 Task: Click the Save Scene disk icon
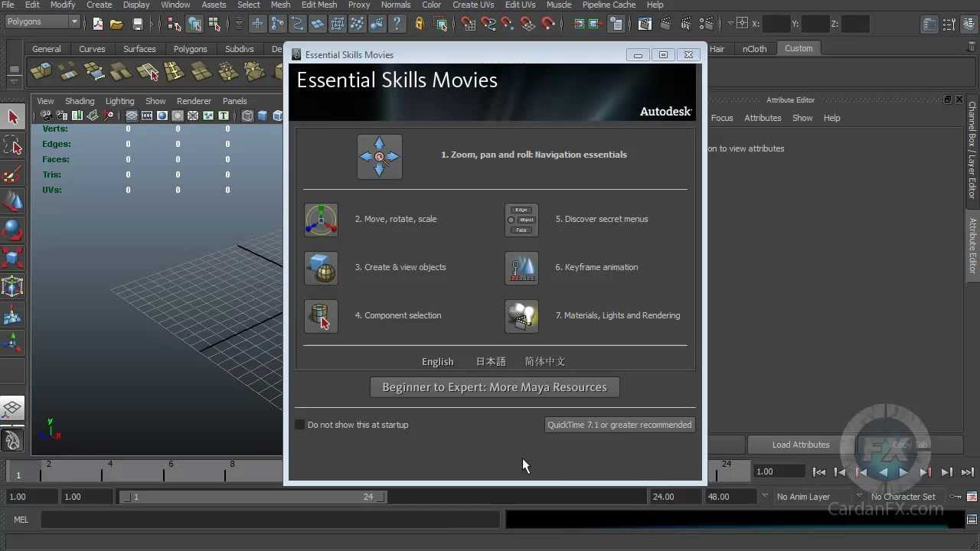click(x=138, y=24)
